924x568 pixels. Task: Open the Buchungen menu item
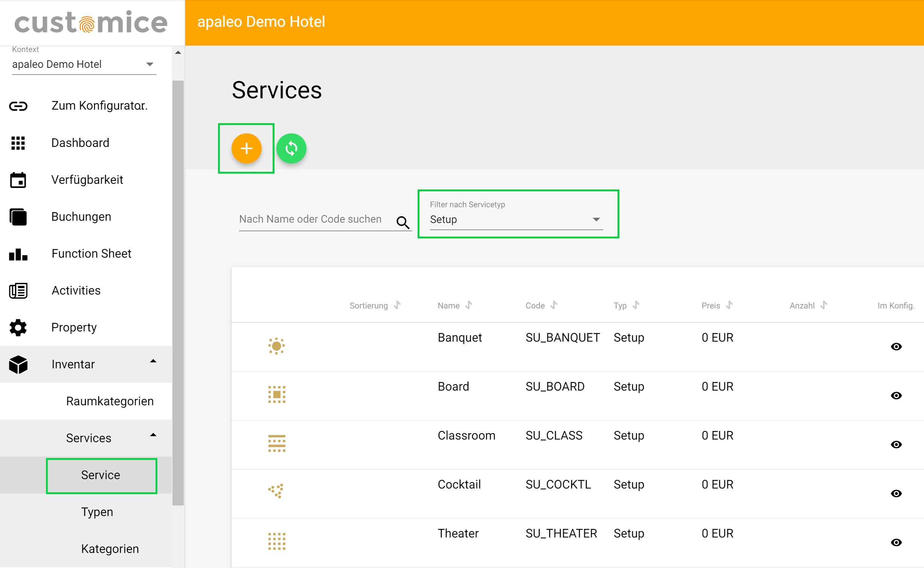point(86,217)
